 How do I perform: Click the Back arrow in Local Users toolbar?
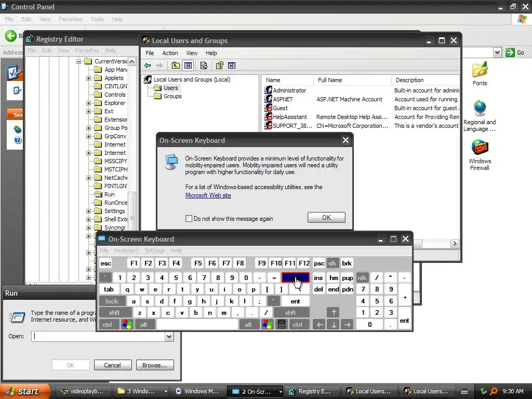(x=148, y=65)
